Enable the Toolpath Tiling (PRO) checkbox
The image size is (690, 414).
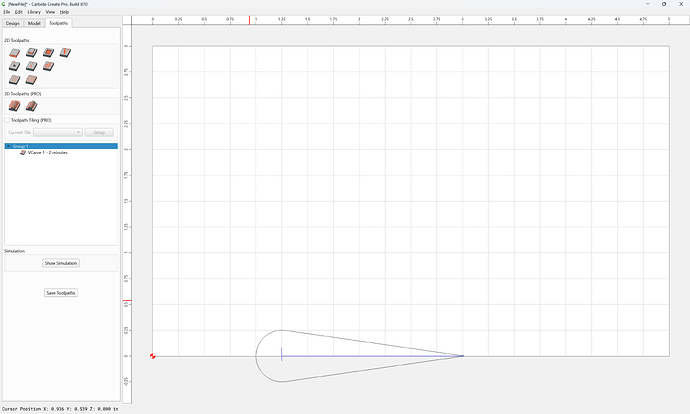tap(7, 120)
